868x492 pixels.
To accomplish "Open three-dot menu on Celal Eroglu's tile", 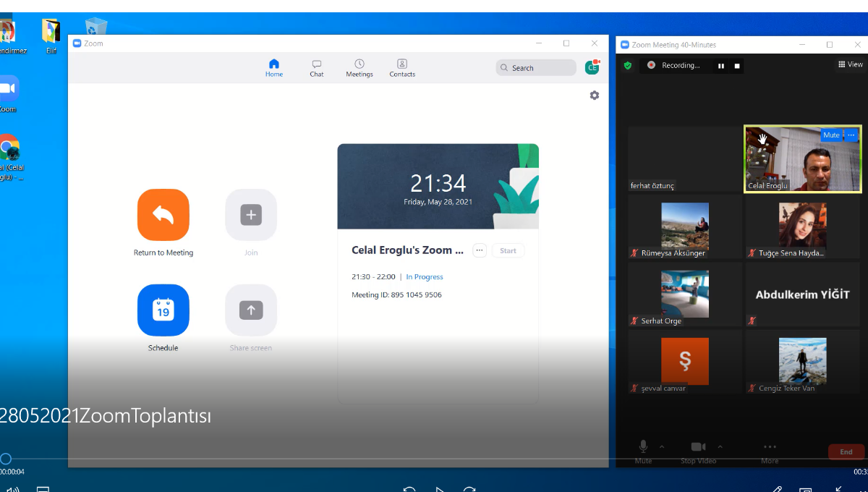I will tap(851, 135).
